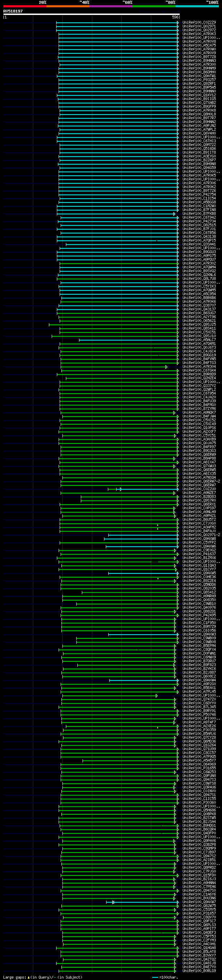
Task: Select hit label UniRef100_Q02971-2
Action: coord(201,535)
